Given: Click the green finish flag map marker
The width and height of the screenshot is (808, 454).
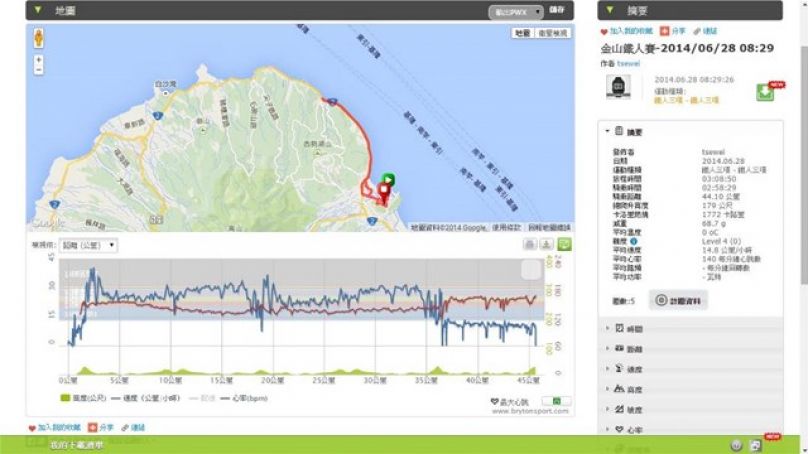Looking at the screenshot, I should coord(390,180).
